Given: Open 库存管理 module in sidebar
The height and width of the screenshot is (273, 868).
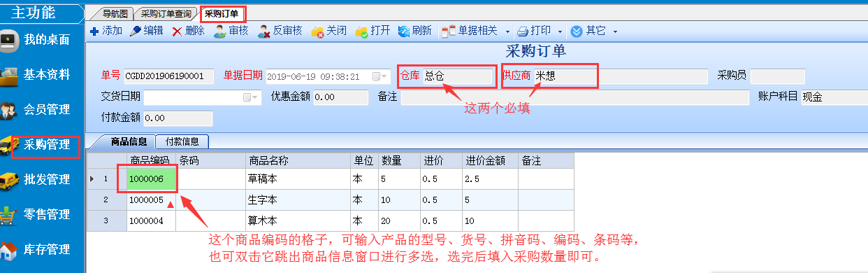Looking at the screenshot, I should 42,250.
